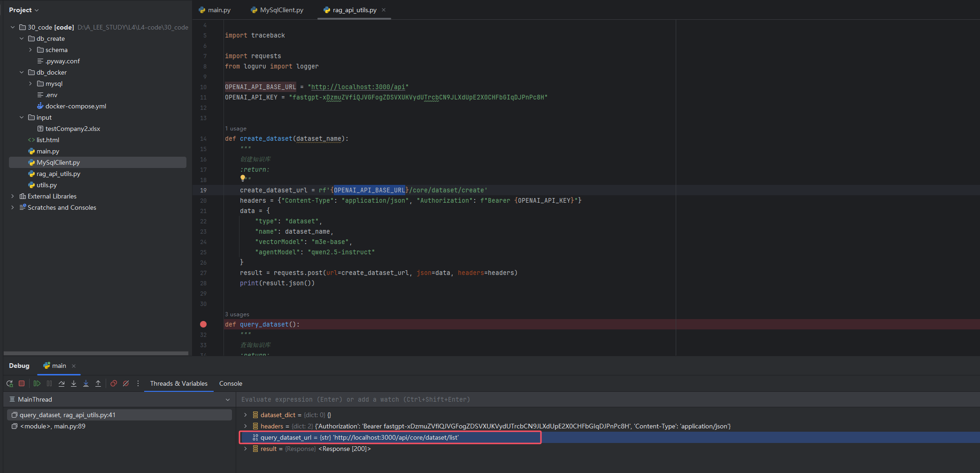Viewport: 980px width, 473px height.
Task: Open docker-compose.yml from project tree
Action: (76, 106)
